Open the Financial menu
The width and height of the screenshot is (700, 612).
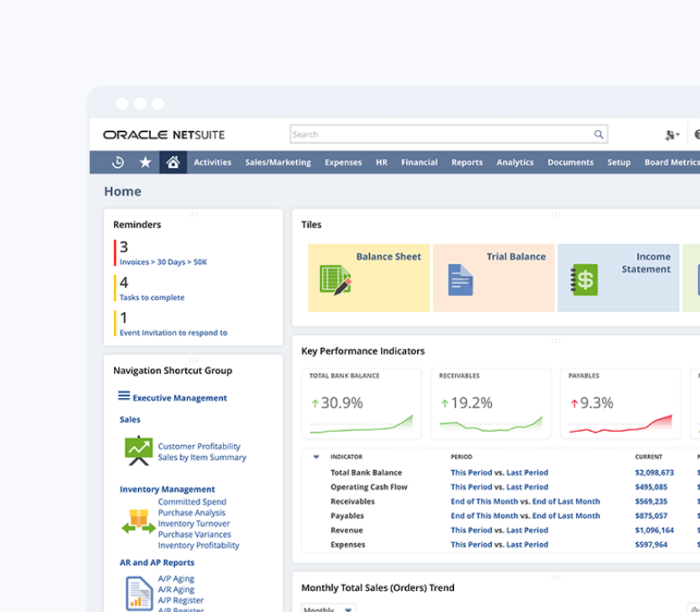click(x=419, y=163)
